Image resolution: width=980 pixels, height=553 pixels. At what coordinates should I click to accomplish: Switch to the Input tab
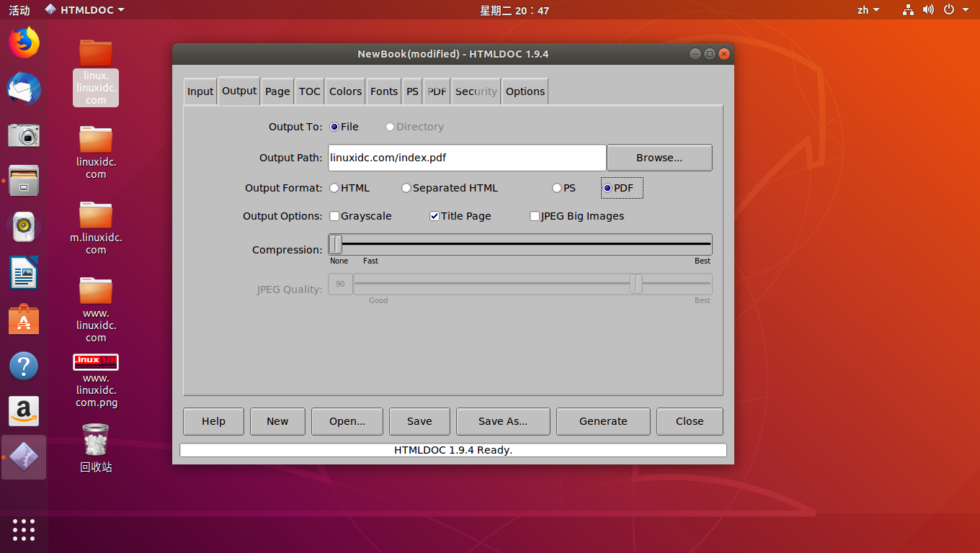pos(200,91)
